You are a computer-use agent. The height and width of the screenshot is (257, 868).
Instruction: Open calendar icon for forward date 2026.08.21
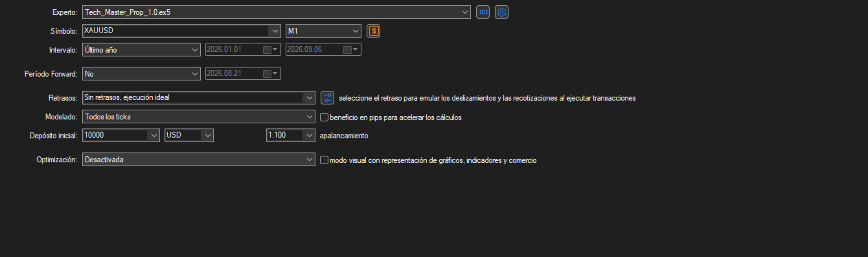[x=270, y=74]
